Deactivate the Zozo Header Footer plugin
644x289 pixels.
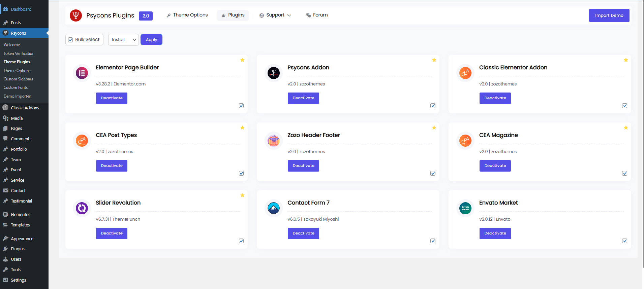tap(303, 166)
